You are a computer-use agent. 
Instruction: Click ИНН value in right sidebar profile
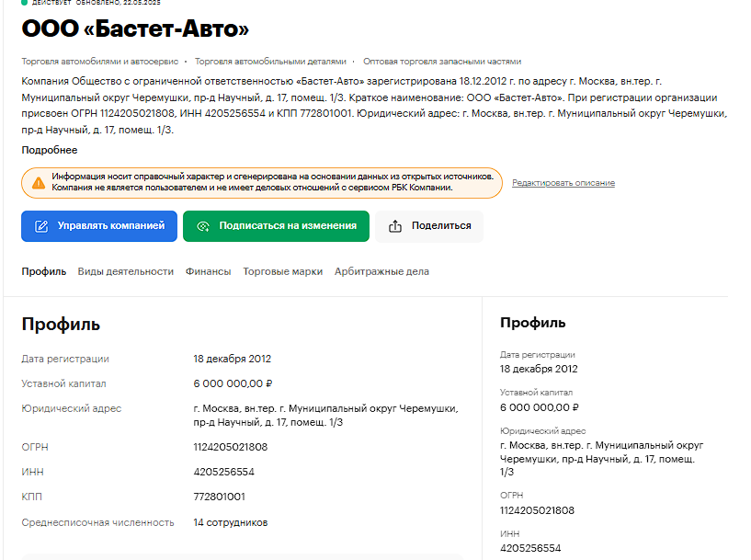point(530,548)
